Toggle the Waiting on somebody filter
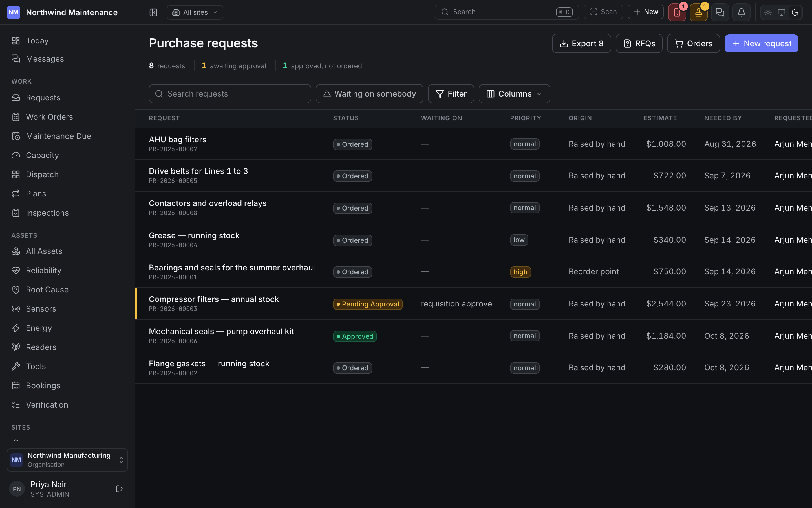The width and height of the screenshot is (812, 508). 369,94
